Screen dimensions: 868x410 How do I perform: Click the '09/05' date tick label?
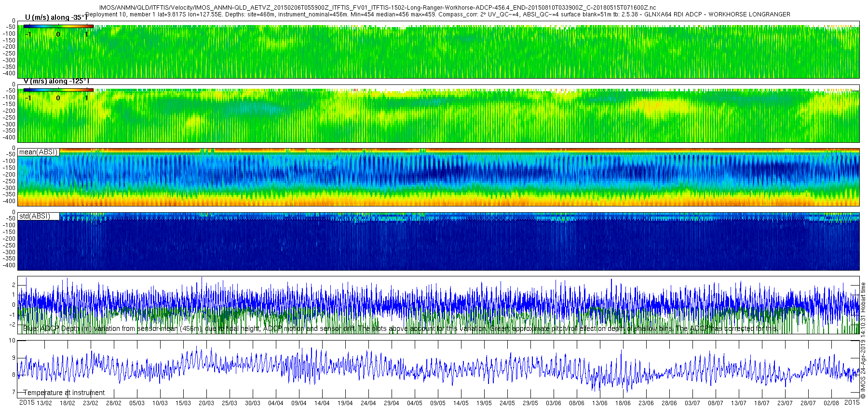437,403
